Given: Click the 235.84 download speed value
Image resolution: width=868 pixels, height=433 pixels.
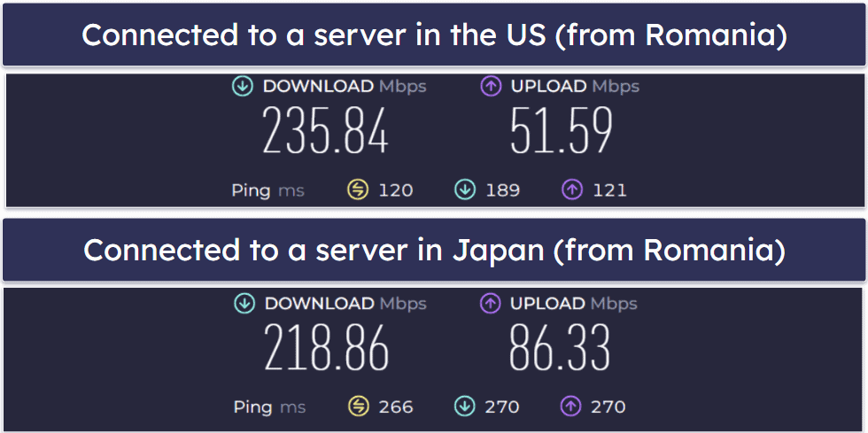Looking at the screenshot, I should [x=325, y=131].
